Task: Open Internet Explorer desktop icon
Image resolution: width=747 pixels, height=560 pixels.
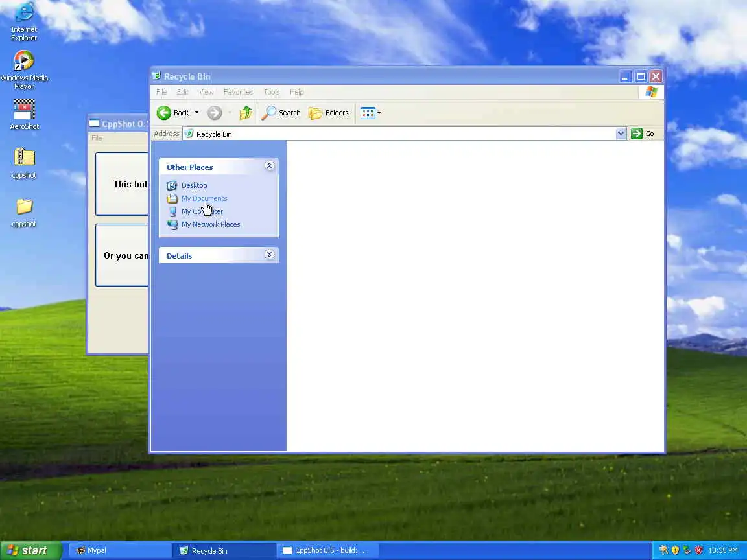Action: click(x=24, y=21)
